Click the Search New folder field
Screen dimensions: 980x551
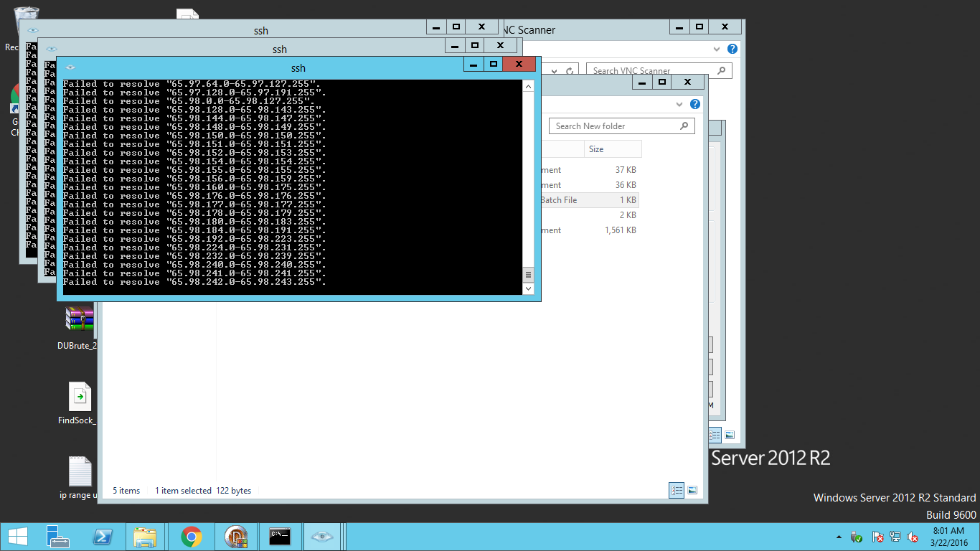[x=613, y=126]
